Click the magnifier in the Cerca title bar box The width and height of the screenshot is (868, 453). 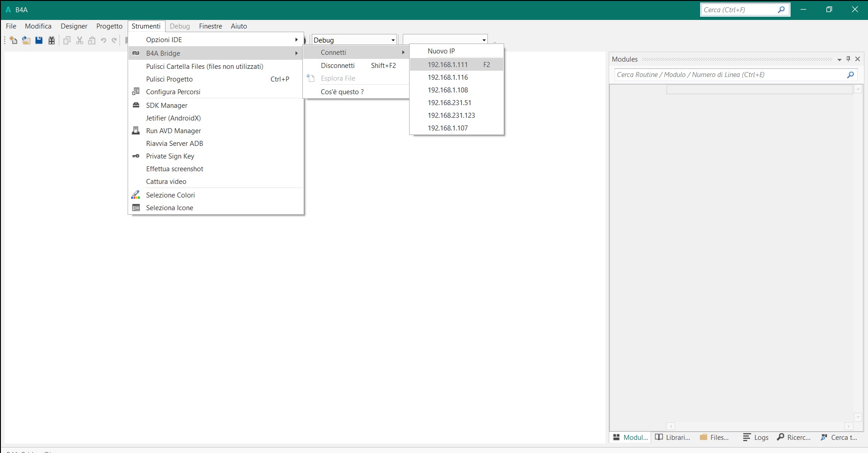[x=781, y=10]
